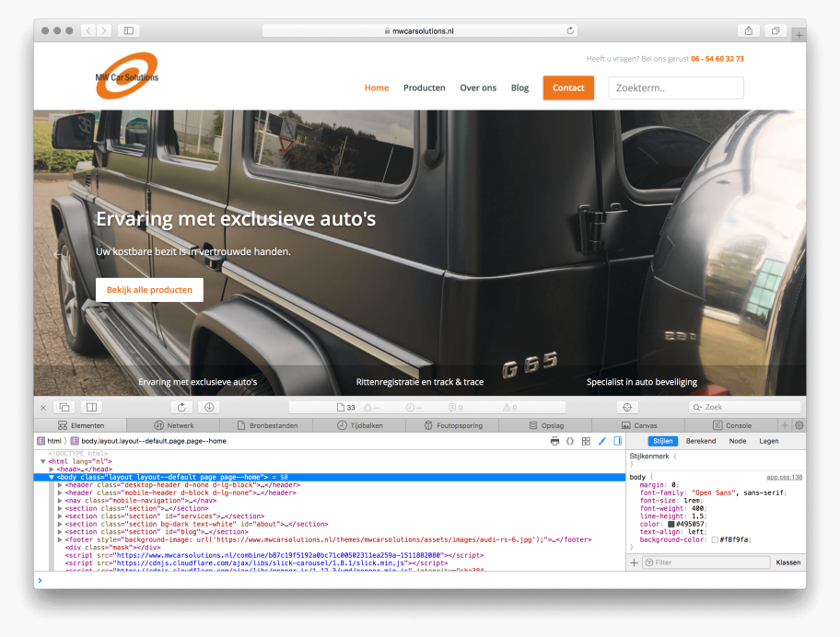Screen dimensions: 840x637
Task: Collapse the html element node
Action: (43, 461)
